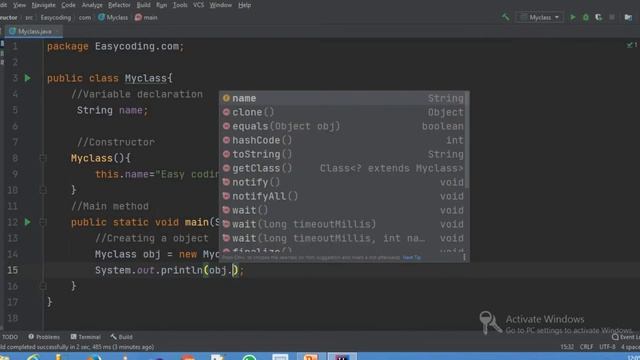Open the Myclass run configuration dropdown
The width and height of the screenshot is (640, 360).
[540, 17]
